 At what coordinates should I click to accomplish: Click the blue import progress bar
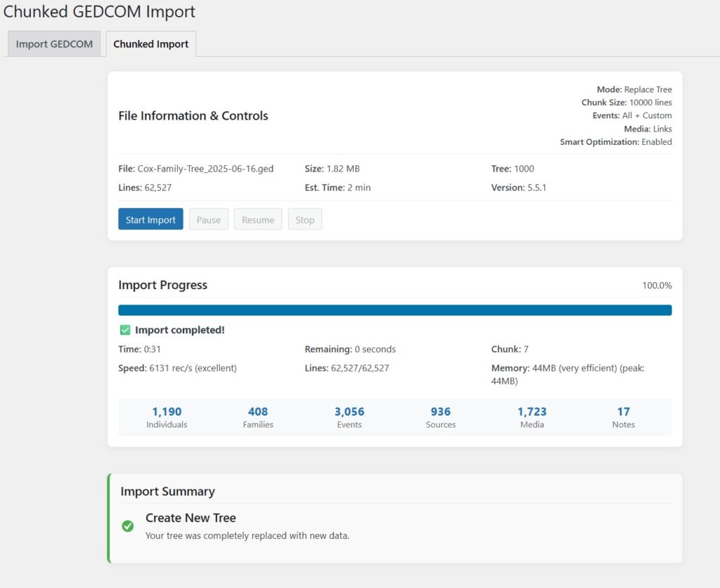(x=394, y=310)
